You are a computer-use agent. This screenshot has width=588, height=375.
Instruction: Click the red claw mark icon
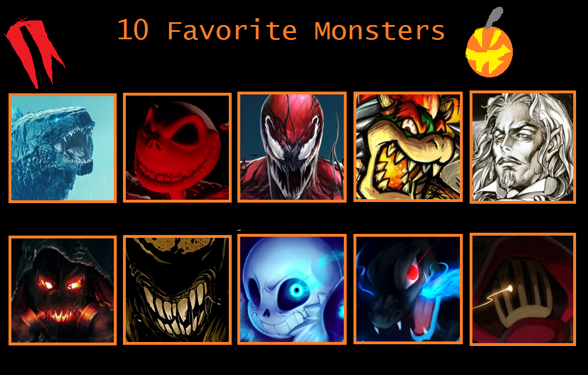click(35, 52)
